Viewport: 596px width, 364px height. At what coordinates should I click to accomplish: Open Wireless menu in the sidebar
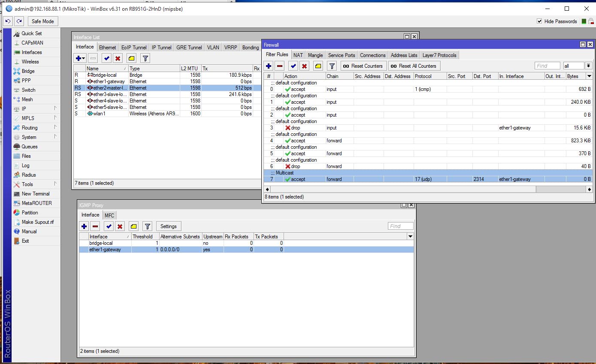[30, 62]
